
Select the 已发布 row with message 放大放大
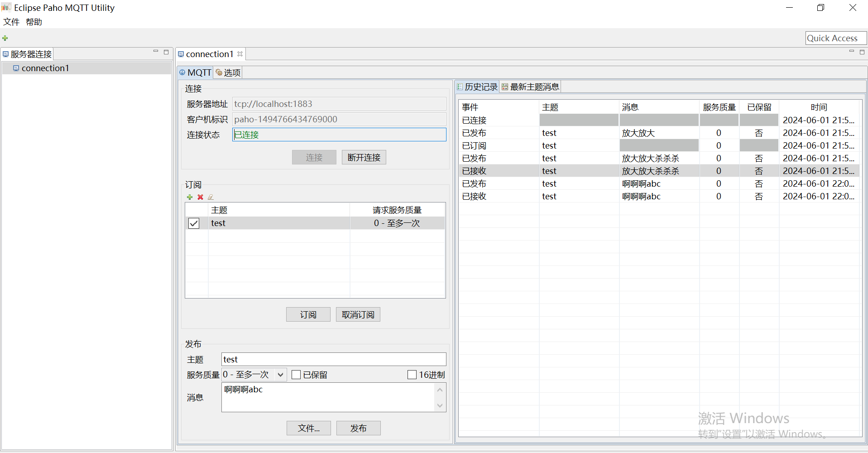pos(659,133)
